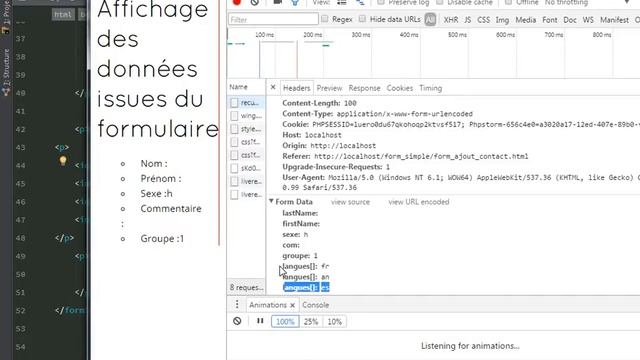The height and width of the screenshot is (360, 640).
Task: Click the view source link
Action: 350,202
